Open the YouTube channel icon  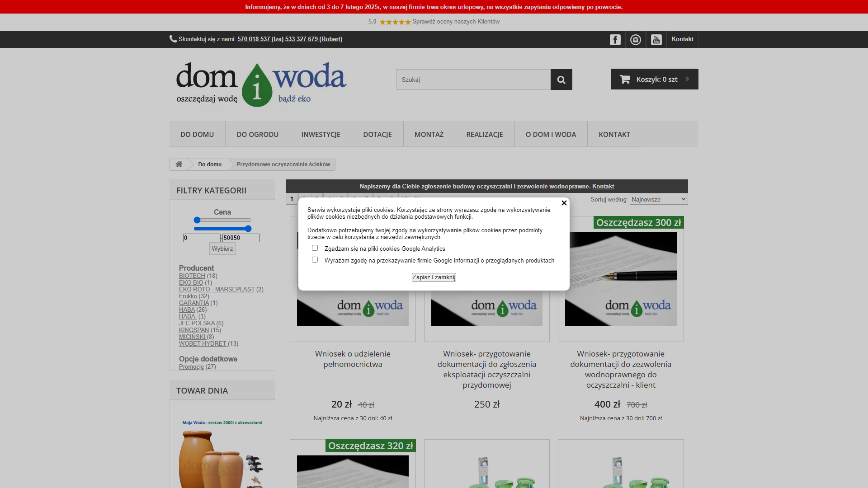(656, 39)
